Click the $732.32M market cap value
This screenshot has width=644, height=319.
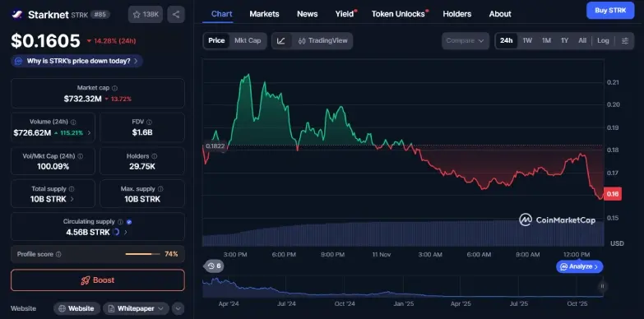coord(82,99)
